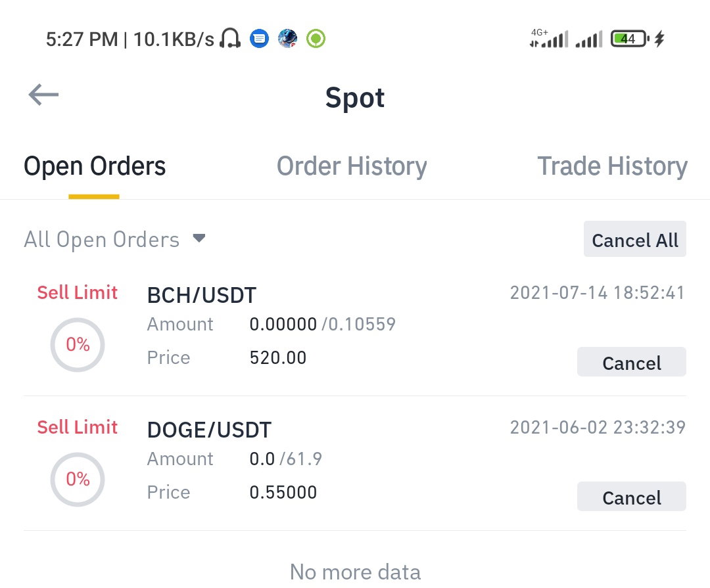Tap the headphones icon in status bar
This screenshot has width=710, height=588.
pos(230,39)
